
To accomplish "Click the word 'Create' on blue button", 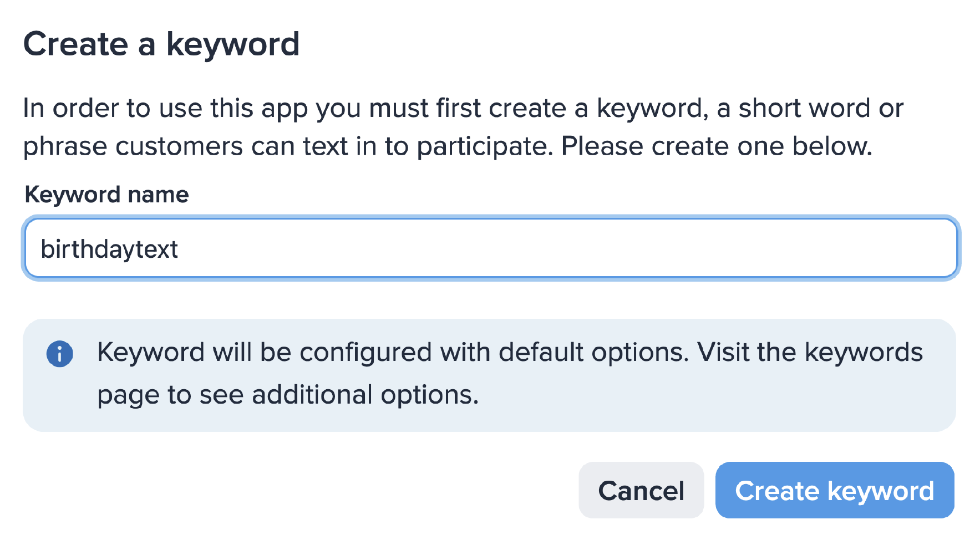I will (777, 491).
